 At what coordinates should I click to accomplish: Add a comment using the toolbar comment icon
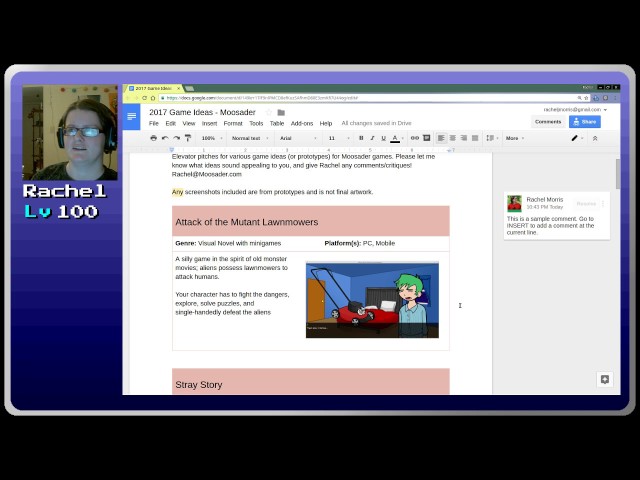pyautogui.click(x=427, y=138)
